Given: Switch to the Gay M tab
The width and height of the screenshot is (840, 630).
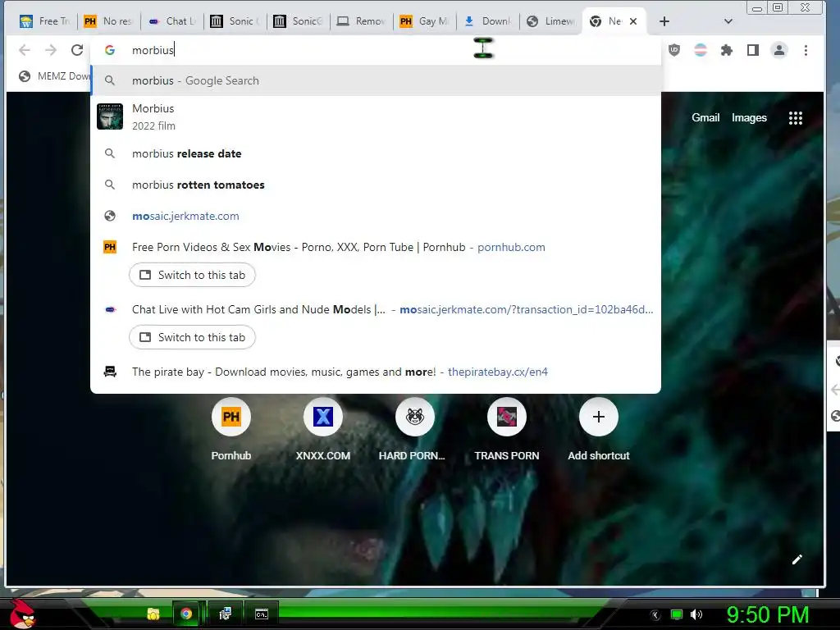Looking at the screenshot, I should [x=425, y=21].
